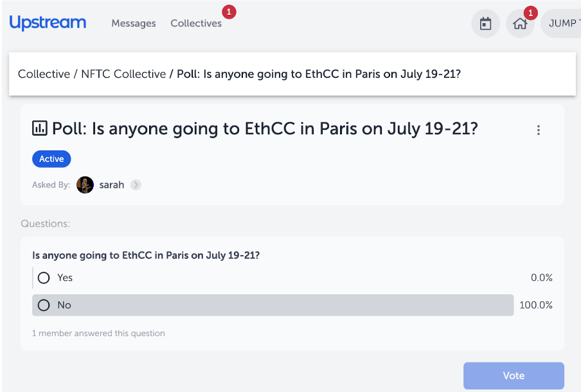Screen dimensions: 581x392
Task: Click the Active status badge
Action: (x=51, y=159)
